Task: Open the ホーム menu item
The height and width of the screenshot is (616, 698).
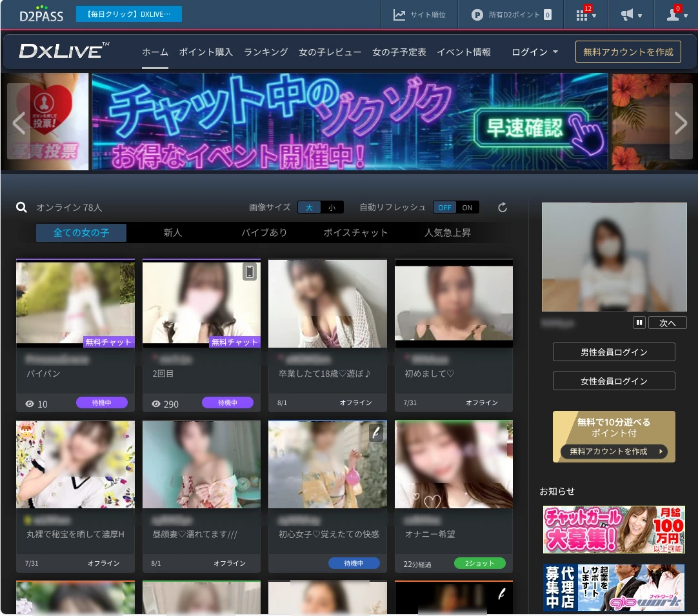Action: coord(155,52)
